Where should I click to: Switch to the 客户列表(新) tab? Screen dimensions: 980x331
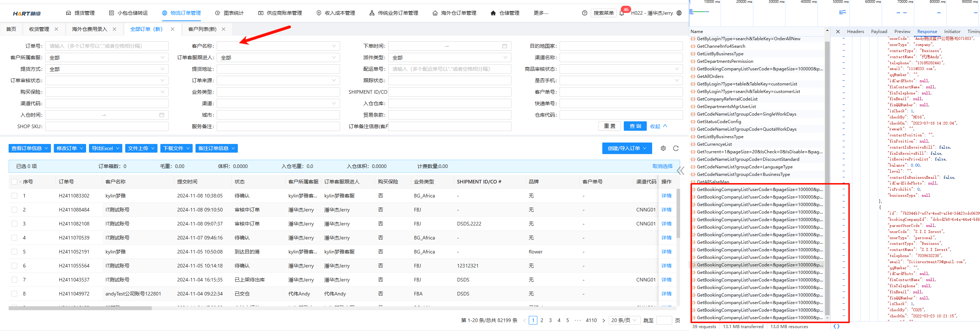click(x=202, y=29)
